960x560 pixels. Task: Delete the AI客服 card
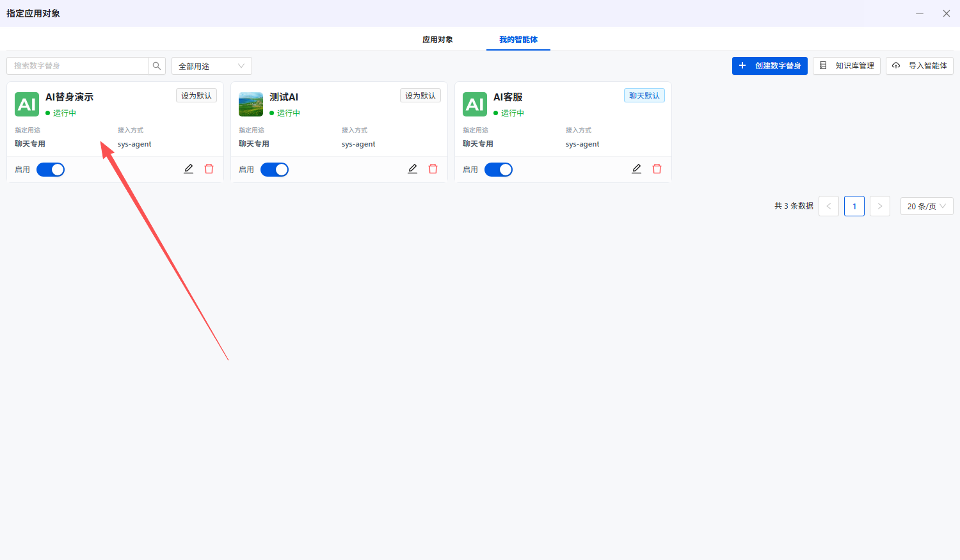657,169
